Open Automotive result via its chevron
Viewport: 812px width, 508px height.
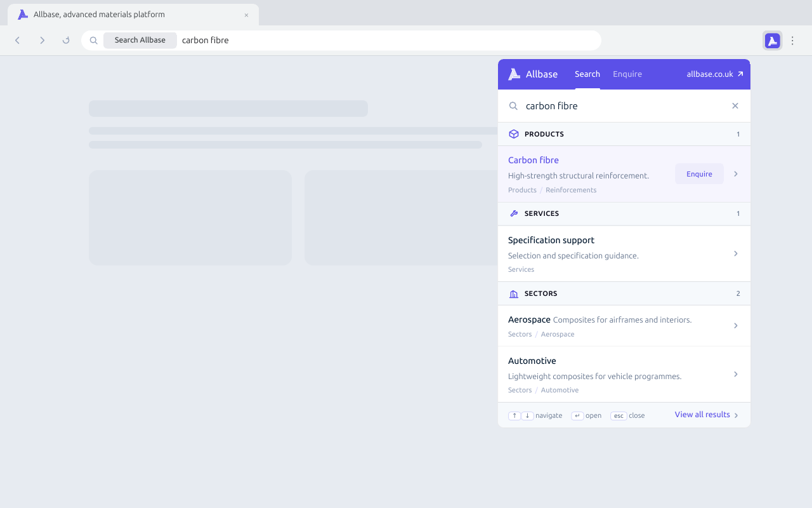(x=736, y=374)
